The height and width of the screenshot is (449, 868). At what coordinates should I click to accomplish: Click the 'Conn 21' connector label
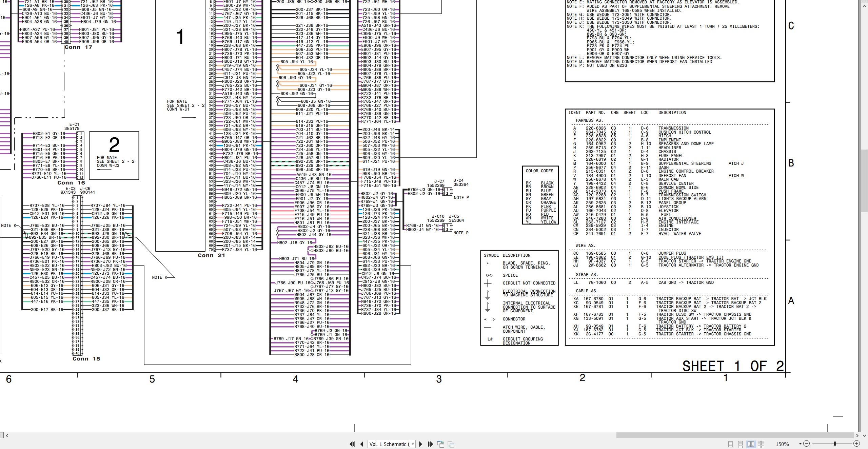tap(212, 255)
